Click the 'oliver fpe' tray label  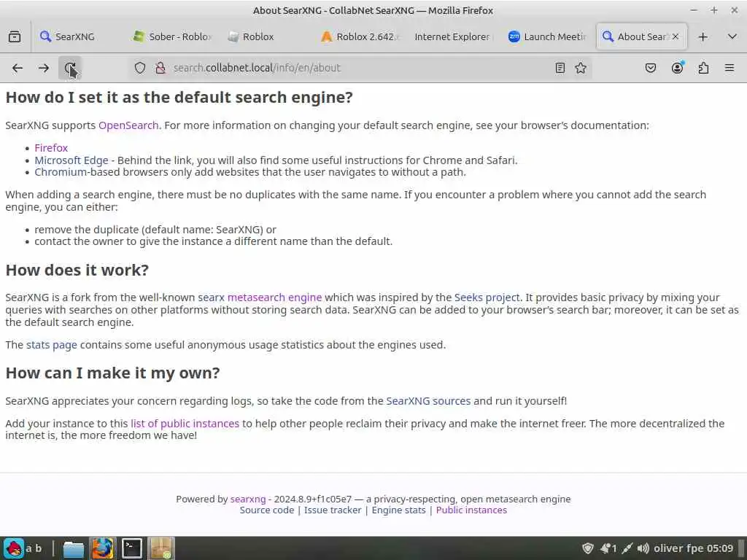(x=679, y=548)
